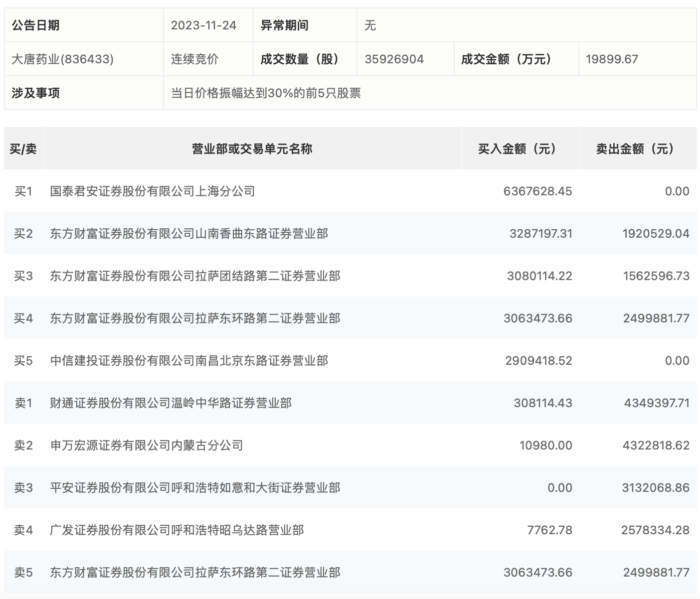The height and width of the screenshot is (599, 700).
Task: Select sell amount 1920529.04
Action: coord(656,234)
